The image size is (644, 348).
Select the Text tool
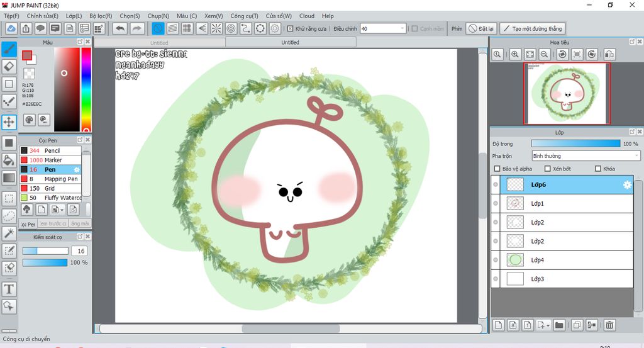pyautogui.click(x=9, y=289)
